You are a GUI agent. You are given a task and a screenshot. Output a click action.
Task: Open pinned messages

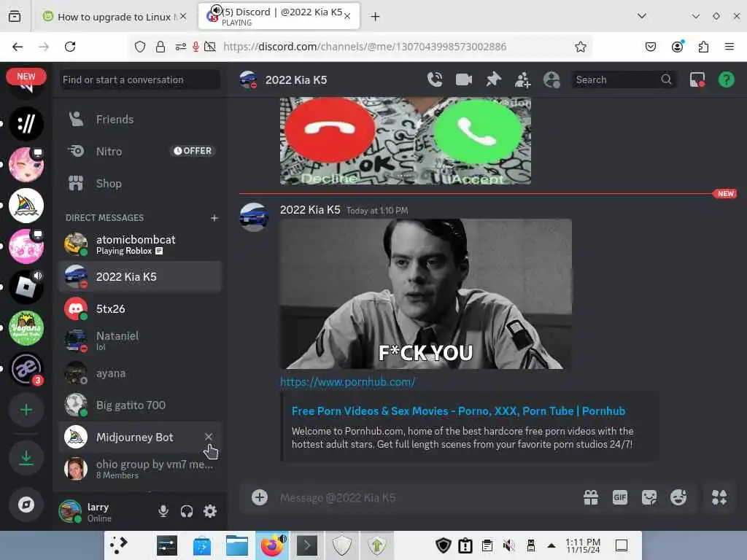tap(493, 79)
